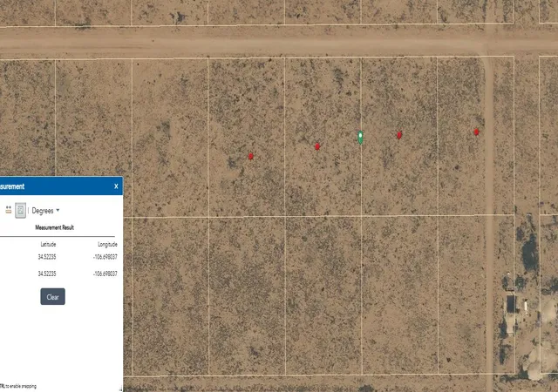This screenshot has height=392, width=558.
Task: Click the Longitude column header
Action: pyautogui.click(x=107, y=245)
